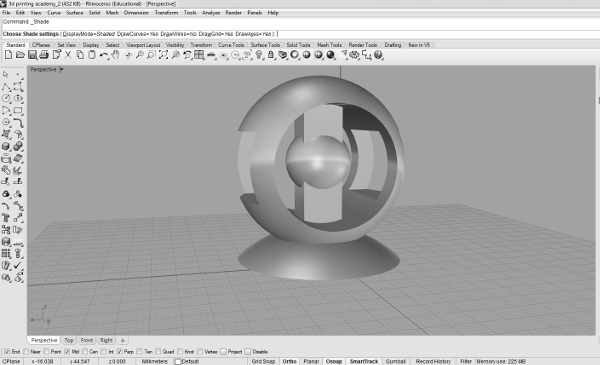This screenshot has width=600, height=365.
Task: Switch to the Front viewport tab
Action: (87, 340)
